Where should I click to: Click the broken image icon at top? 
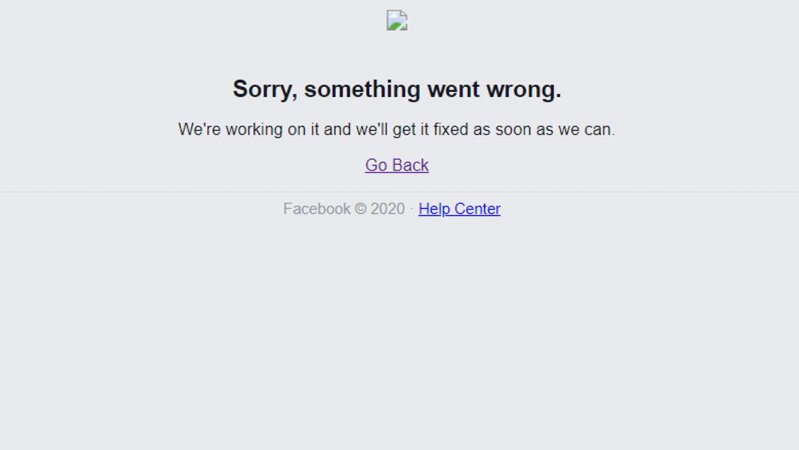point(397,20)
